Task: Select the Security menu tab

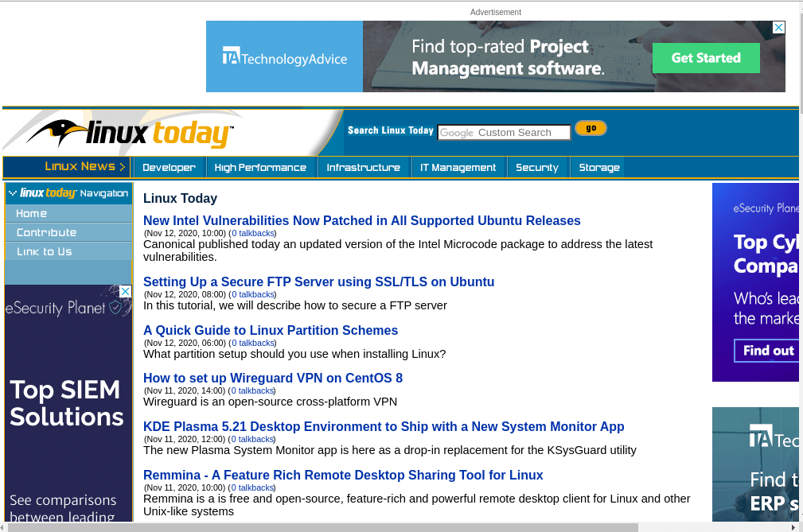Action: click(537, 168)
